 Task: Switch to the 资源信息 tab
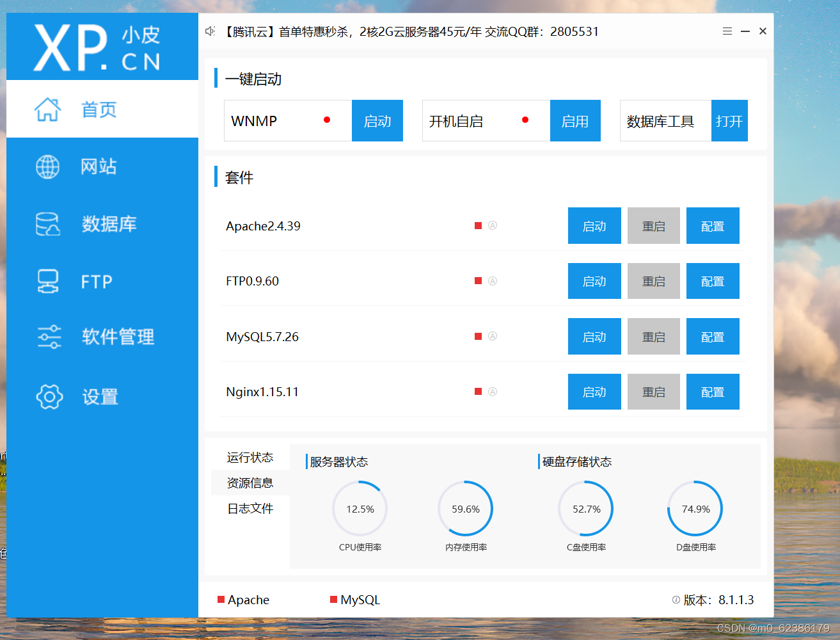point(250,483)
